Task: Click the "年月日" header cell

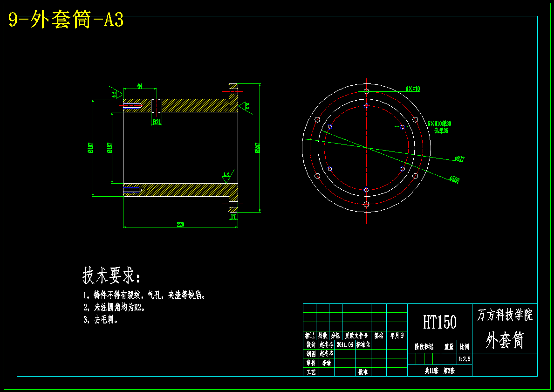Action: pyautogui.click(x=397, y=336)
